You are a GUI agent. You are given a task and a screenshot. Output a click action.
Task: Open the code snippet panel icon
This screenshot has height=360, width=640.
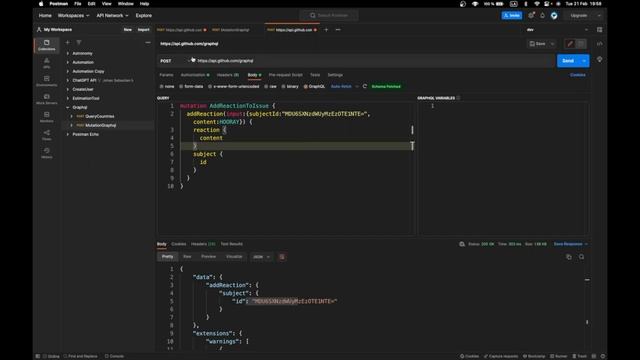pyautogui.click(x=600, y=44)
